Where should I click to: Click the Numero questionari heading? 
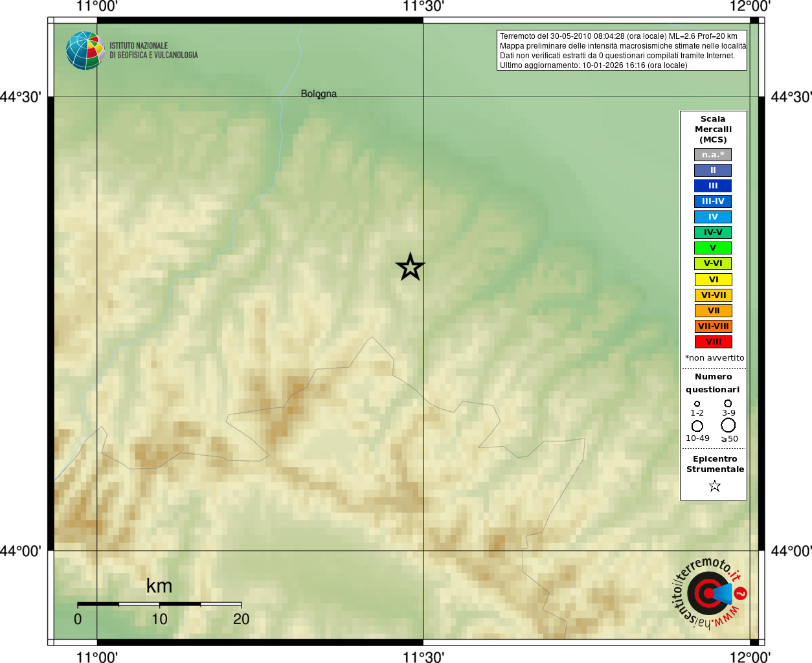713,383
